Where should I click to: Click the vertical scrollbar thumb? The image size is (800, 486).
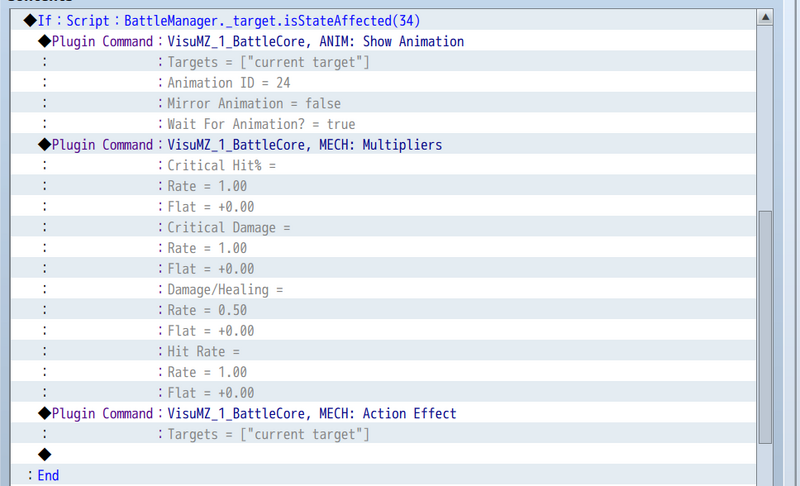click(765, 327)
